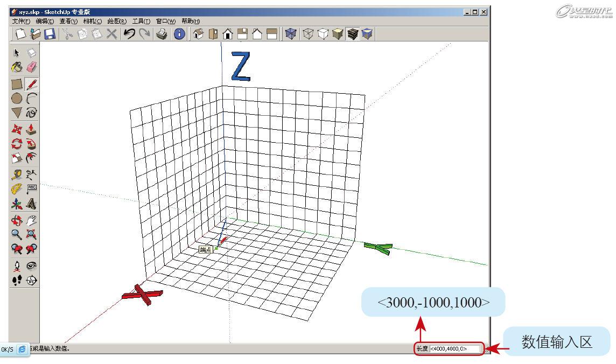The width and height of the screenshot is (616, 364).
Task: Click the Redo arrow icon
Action: tap(144, 34)
